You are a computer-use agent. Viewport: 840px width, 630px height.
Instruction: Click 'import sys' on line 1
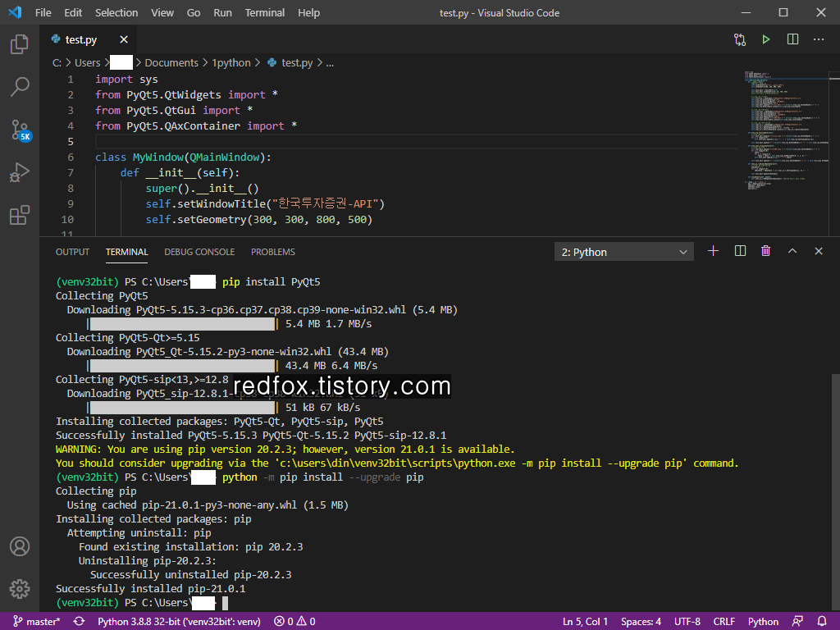[126, 80]
